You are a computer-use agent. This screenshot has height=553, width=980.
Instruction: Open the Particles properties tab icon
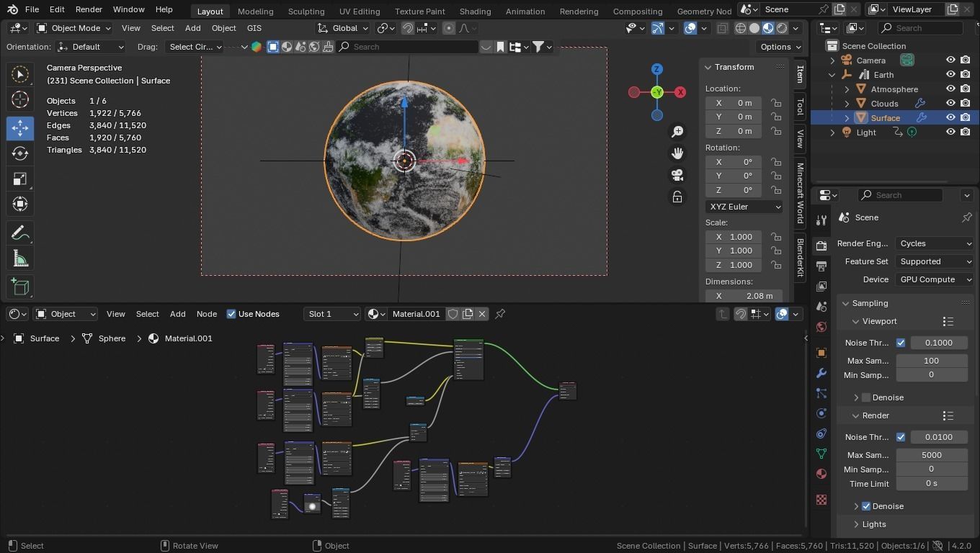click(x=821, y=393)
